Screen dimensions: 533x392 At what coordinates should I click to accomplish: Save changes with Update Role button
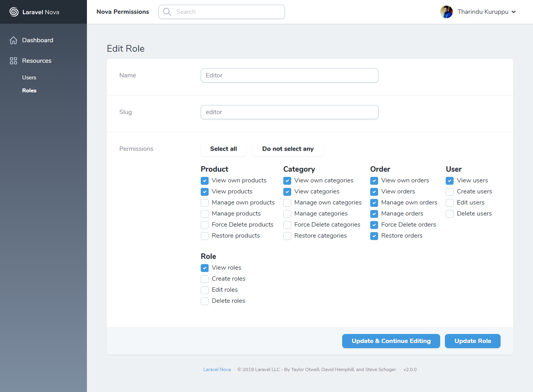(473, 341)
